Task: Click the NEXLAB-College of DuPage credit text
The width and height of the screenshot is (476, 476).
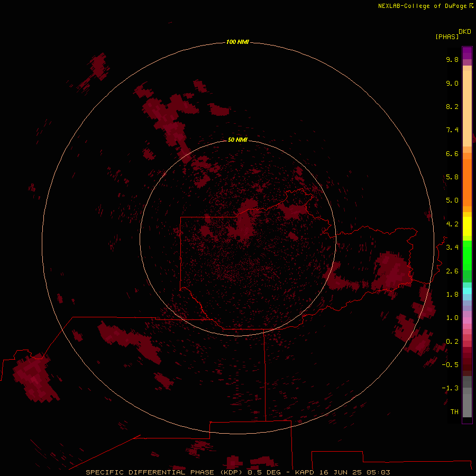Action: click(x=422, y=6)
